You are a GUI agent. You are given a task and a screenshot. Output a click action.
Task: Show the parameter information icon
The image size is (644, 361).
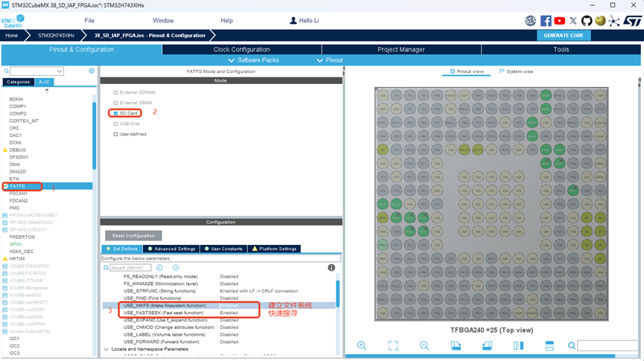point(331,268)
